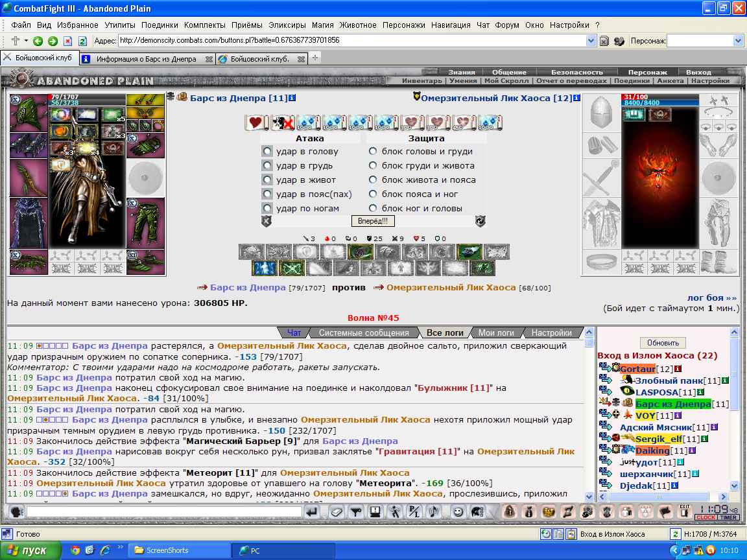Click the Умения link

463,81
